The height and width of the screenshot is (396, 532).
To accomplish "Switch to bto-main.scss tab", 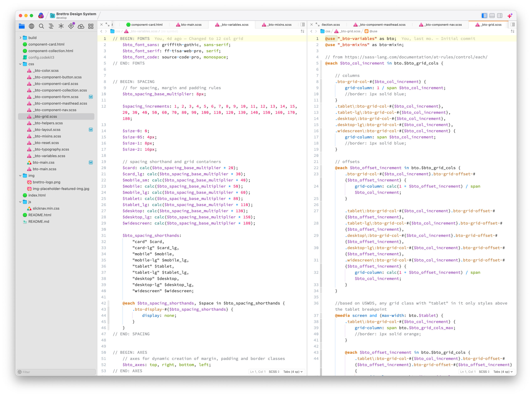I will pos(189,25).
